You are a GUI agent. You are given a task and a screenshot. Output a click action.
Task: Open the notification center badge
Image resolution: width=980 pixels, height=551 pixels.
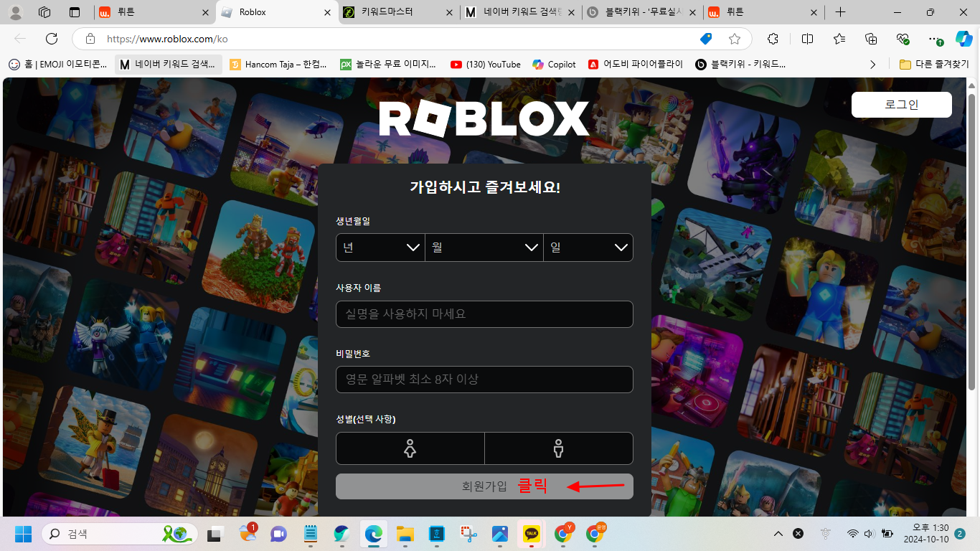coord(960,534)
